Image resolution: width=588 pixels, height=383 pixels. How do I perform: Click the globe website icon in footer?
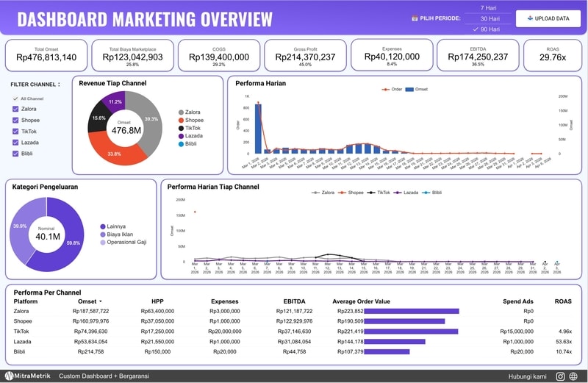573,376
